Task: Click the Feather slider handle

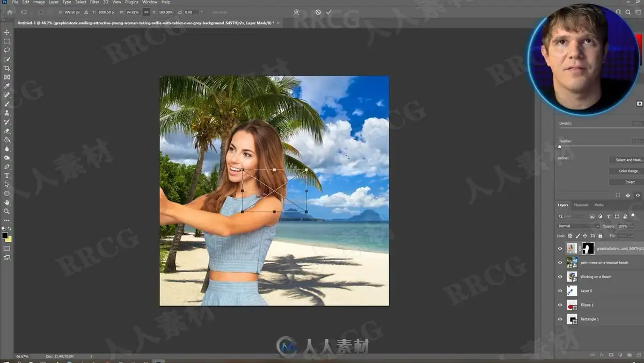Action: tap(560, 147)
